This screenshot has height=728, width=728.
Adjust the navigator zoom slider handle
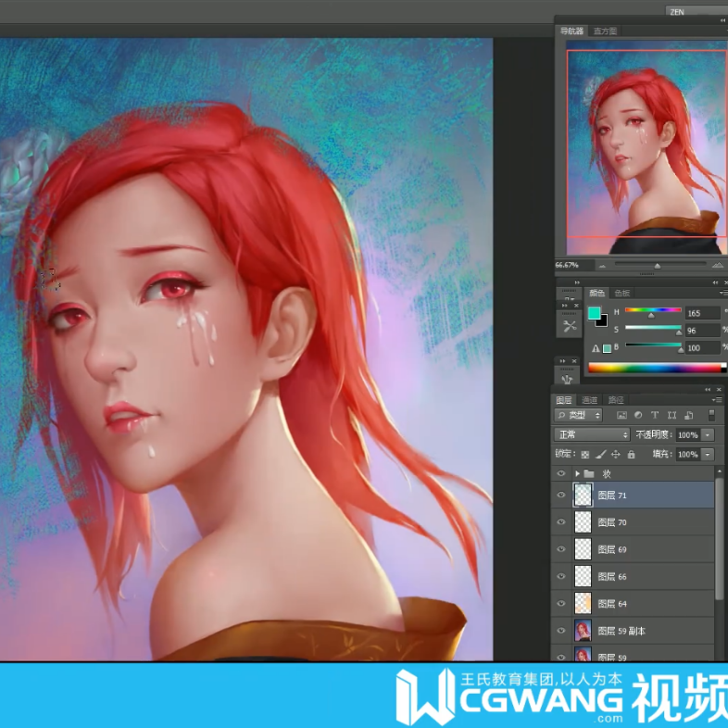point(657,266)
